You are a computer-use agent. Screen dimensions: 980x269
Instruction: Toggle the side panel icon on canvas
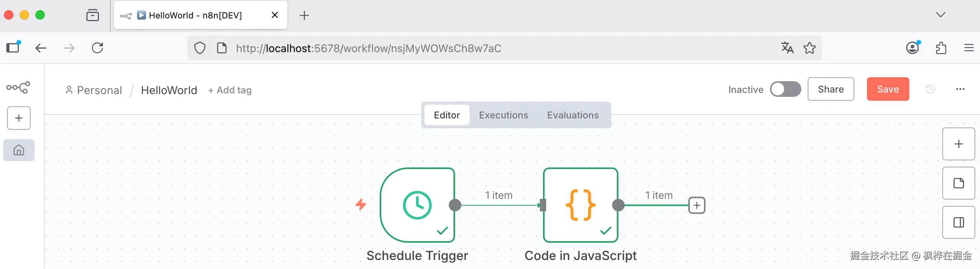958,222
